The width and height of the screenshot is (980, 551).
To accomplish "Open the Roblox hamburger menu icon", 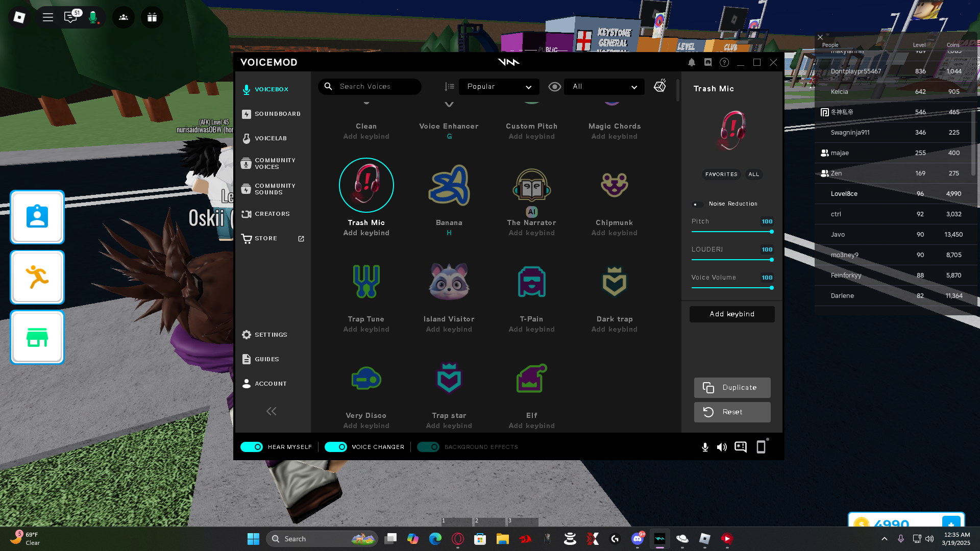I will [48, 17].
